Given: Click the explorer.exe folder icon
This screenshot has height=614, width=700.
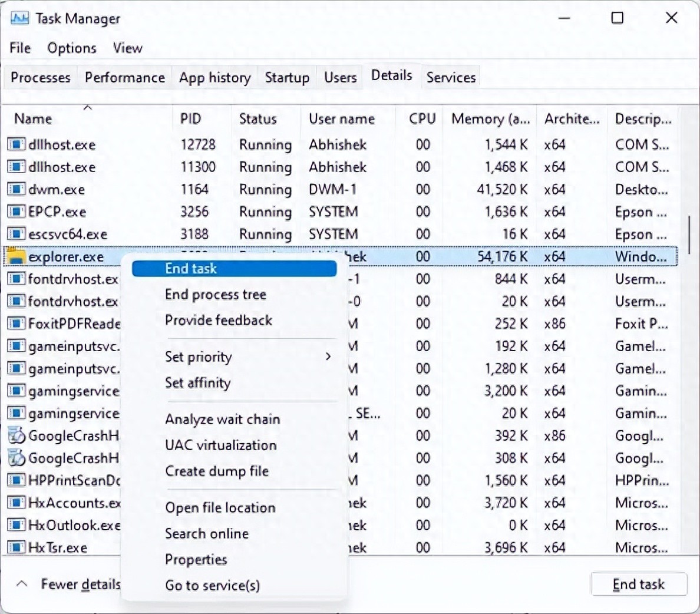Looking at the screenshot, I should click(x=16, y=256).
